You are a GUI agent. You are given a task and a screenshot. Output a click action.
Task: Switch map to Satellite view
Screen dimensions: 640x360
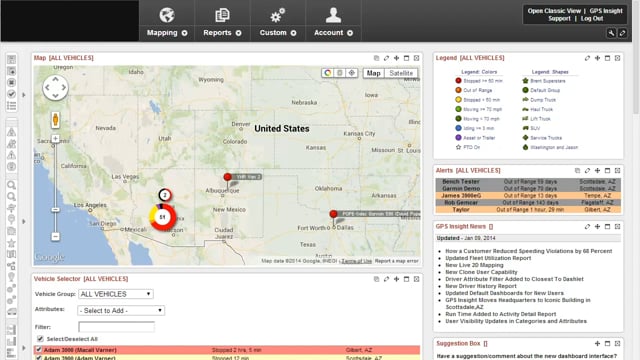pos(401,73)
